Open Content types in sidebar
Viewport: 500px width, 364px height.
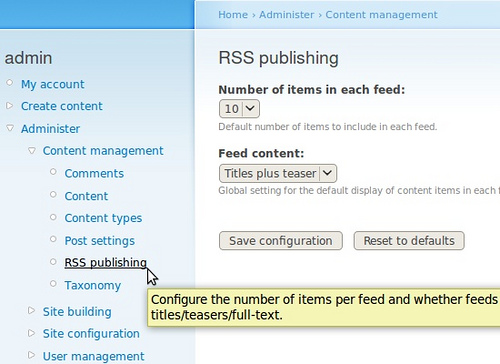pos(103,218)
